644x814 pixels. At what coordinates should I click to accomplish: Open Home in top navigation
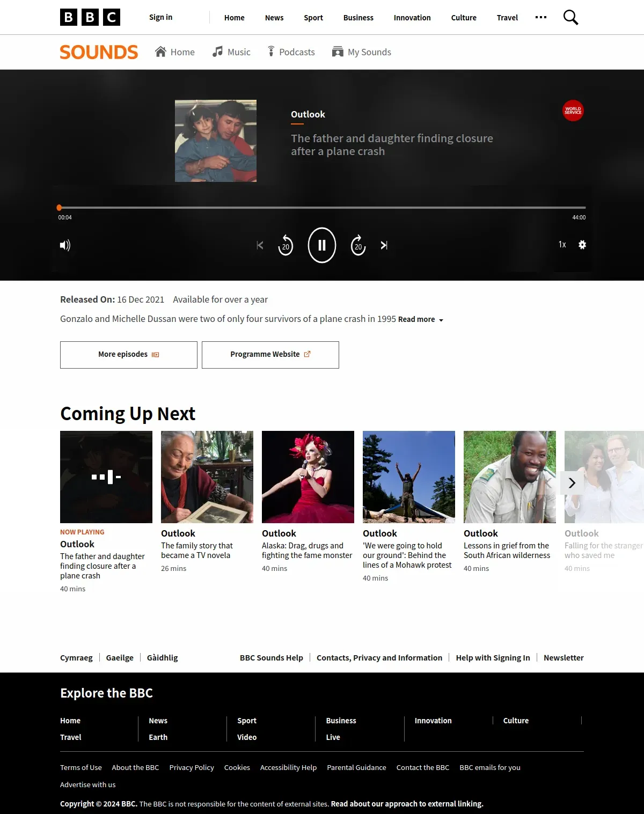click(x=235, y=18)
